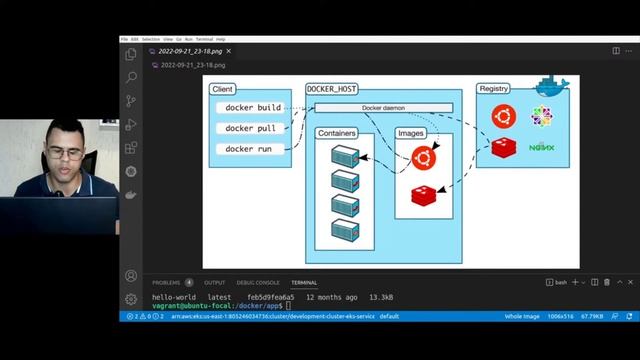This screenshot has height=360, width=640.
Task: Close the bottom panel
Action: tap(631, 282)
